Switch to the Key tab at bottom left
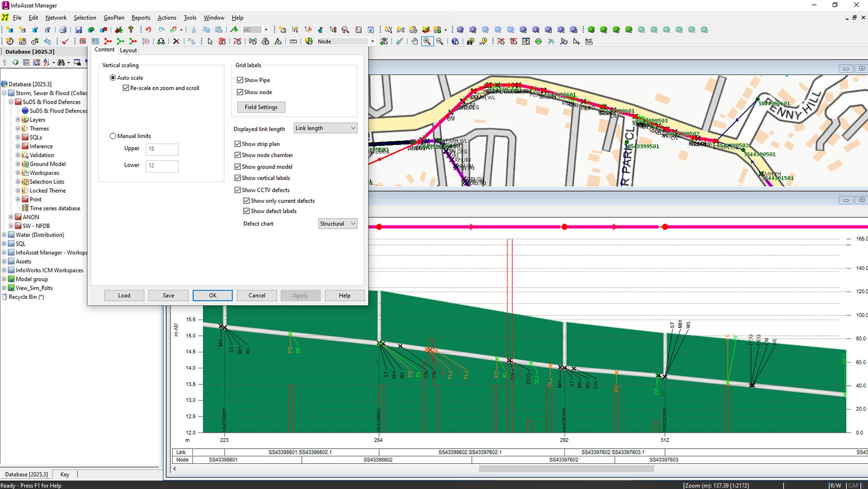 click(x=65, y=475)
